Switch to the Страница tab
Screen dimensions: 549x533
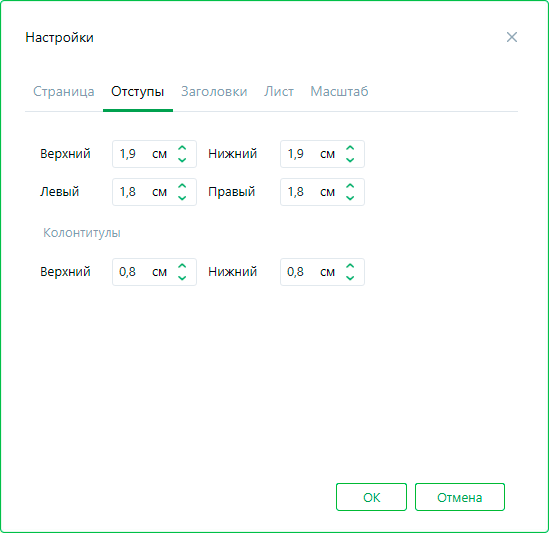(64, 91)
